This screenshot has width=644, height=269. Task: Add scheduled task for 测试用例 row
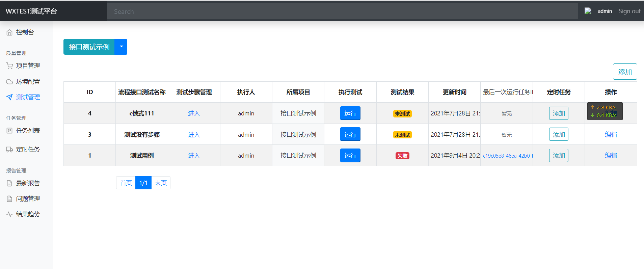559,156
